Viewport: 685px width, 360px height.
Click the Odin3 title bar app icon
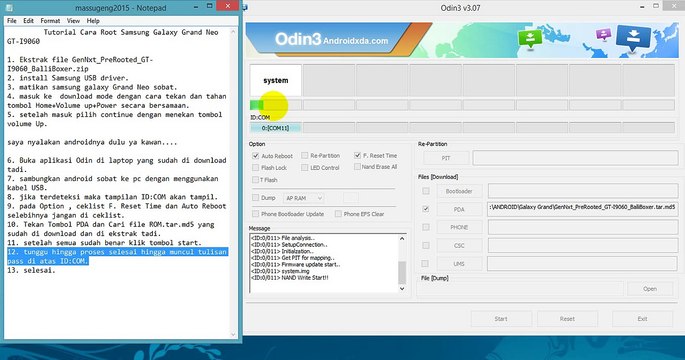coord(245,7)
